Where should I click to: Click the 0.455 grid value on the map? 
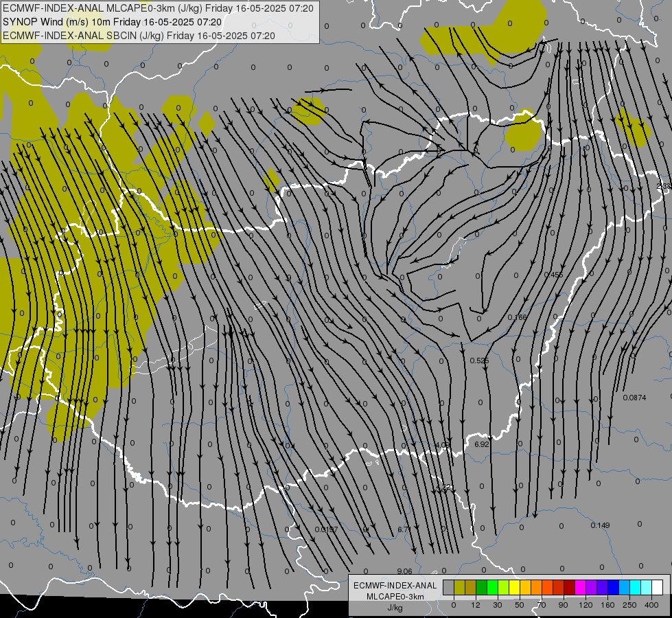pos(553,275)
